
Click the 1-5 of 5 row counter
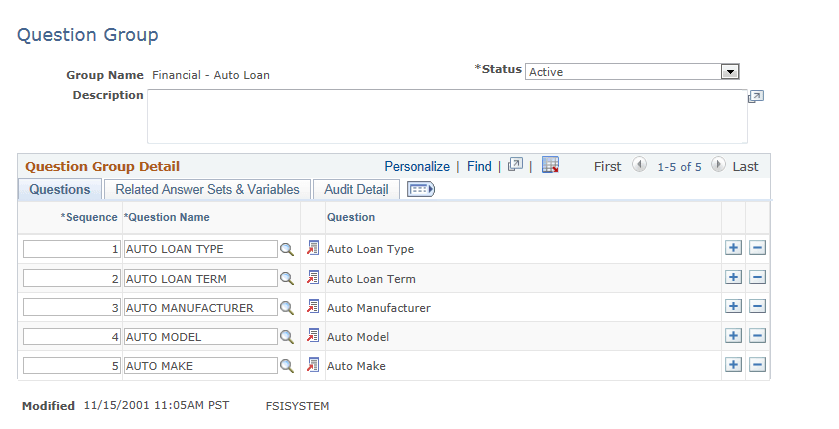pos(679,167)
